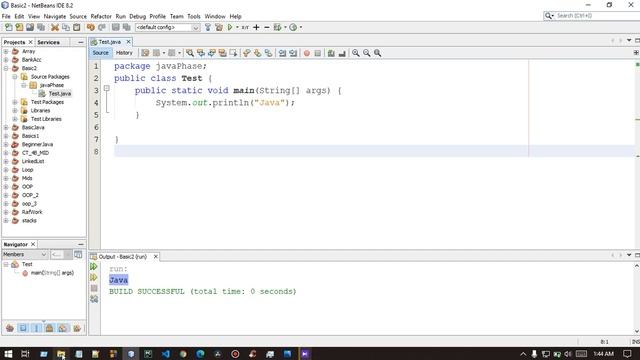Click the Output window Settings icon
Viewport: 640px width, 360px height.
[x=94, y=299]
